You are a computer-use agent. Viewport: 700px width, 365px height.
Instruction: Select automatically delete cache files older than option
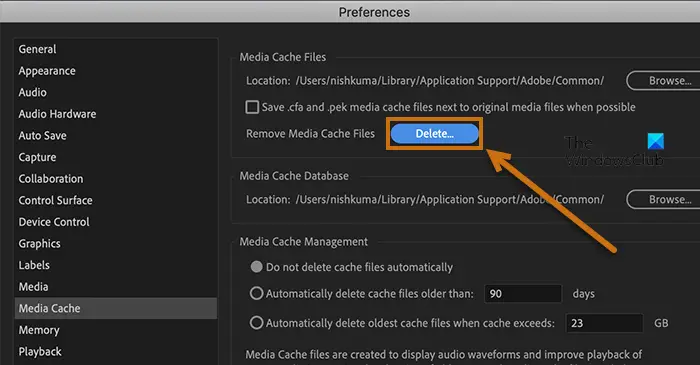point(256,293)
